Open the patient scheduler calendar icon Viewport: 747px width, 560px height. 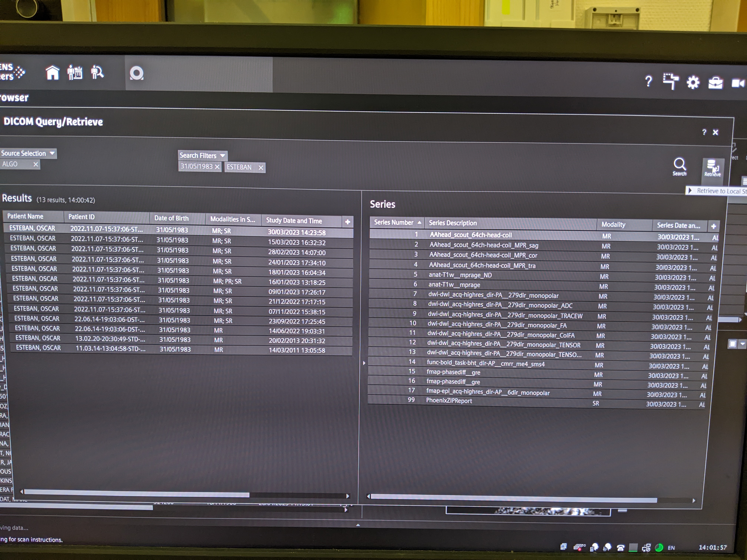tap(75, 73)
